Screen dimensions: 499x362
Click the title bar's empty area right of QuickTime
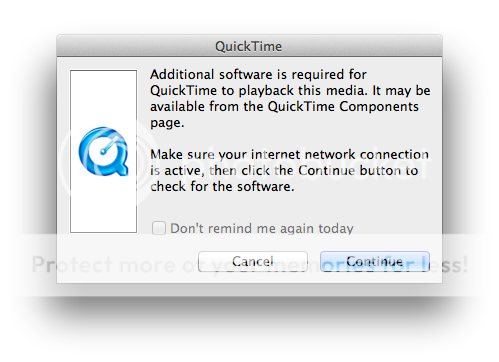tap(362, 46)
